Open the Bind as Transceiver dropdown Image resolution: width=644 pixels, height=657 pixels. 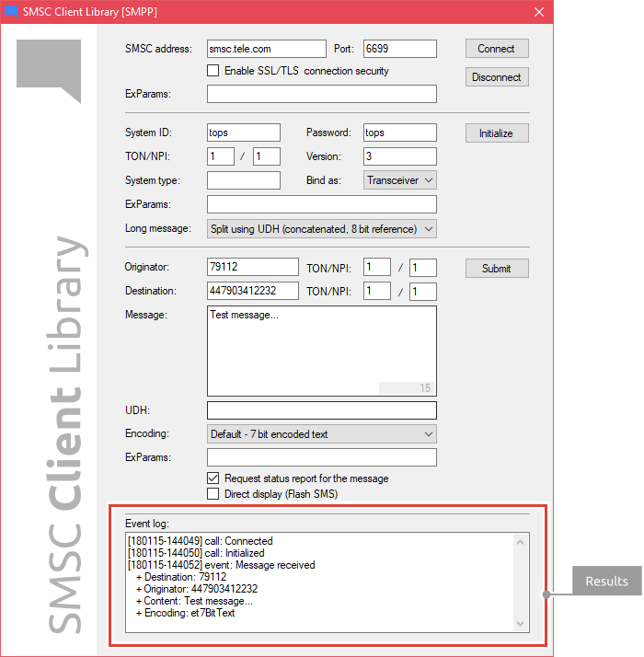point(400,180)
